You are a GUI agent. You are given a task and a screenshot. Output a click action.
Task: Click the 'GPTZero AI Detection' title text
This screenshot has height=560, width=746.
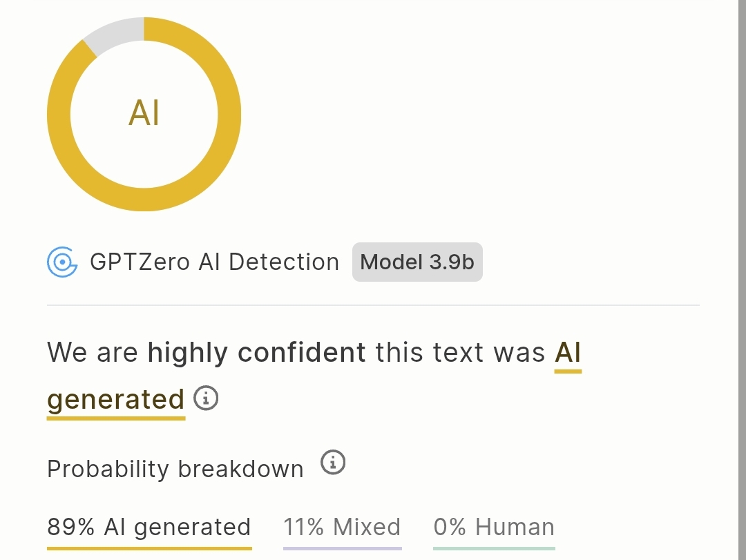[215, 262]
